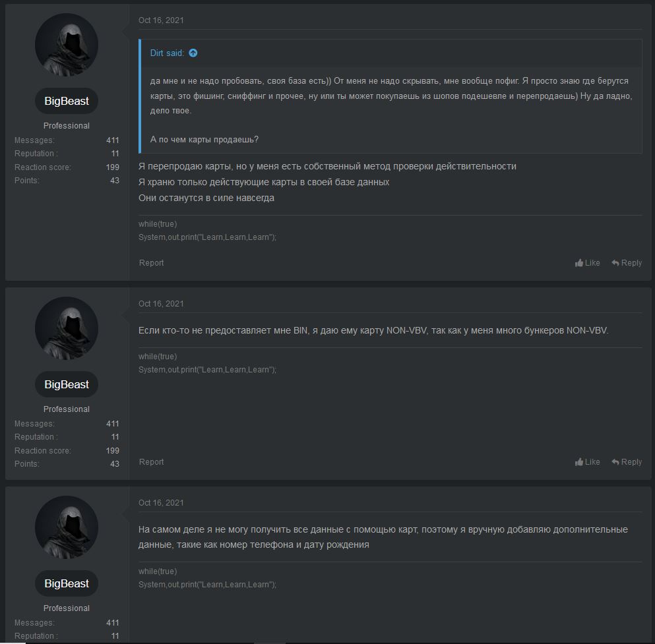
Task: Open the first post's Oct 16, 2021 date link
Action: coord(161,20)
